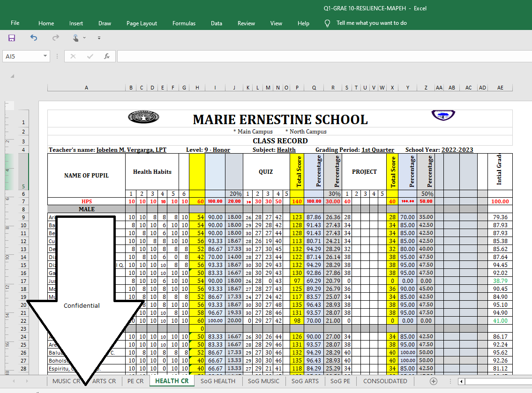The image size is (532, 393).
Task: Click the Teacher's name Jobelen M. Vergarga cell
Action: (x=107, y=149)
